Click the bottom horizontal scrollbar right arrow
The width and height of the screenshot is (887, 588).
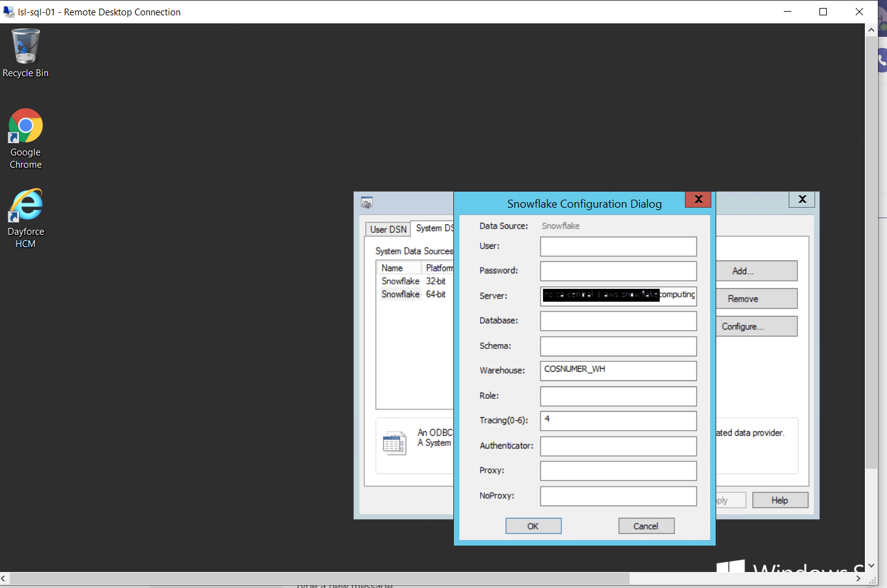(x=858, y=578)
